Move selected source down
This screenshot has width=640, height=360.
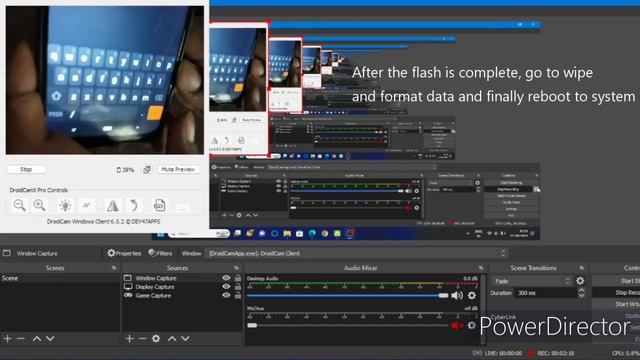185,338
